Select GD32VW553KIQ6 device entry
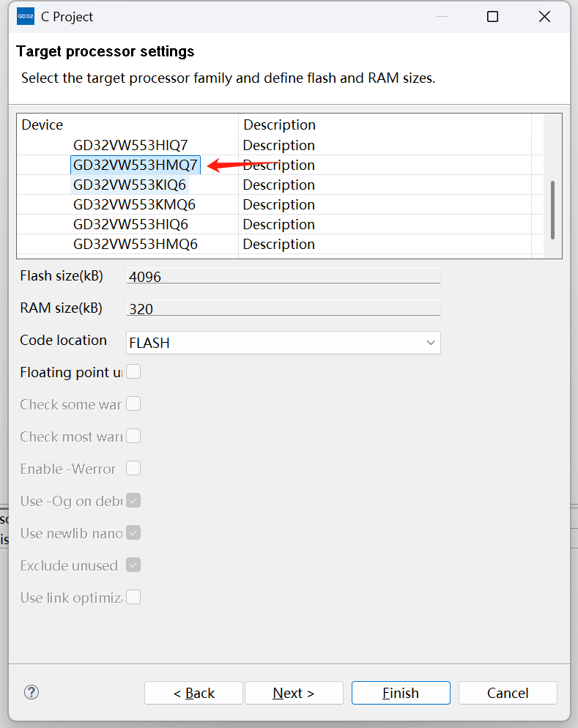This screenshot has height=728, width=578. pyautogui.click(x=130, y=185)
